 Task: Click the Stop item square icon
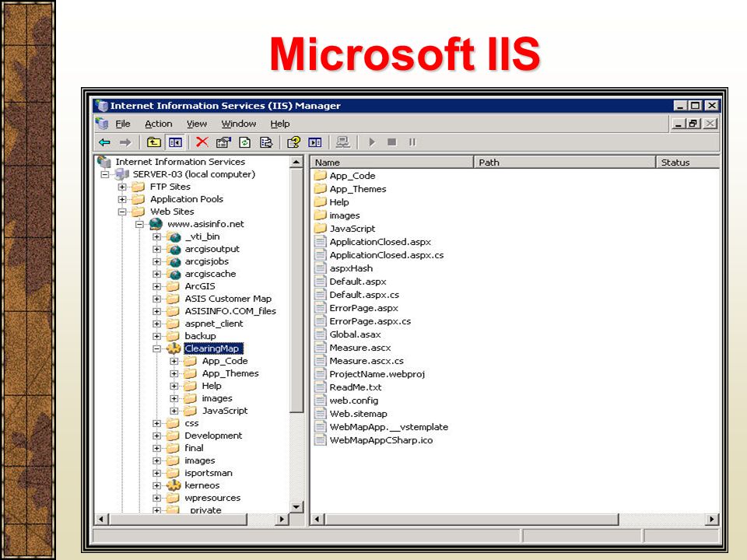tap(391, 142)
